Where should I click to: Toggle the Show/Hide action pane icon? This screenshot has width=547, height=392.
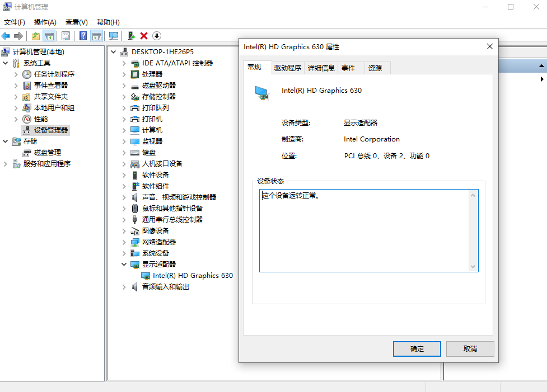96,35
